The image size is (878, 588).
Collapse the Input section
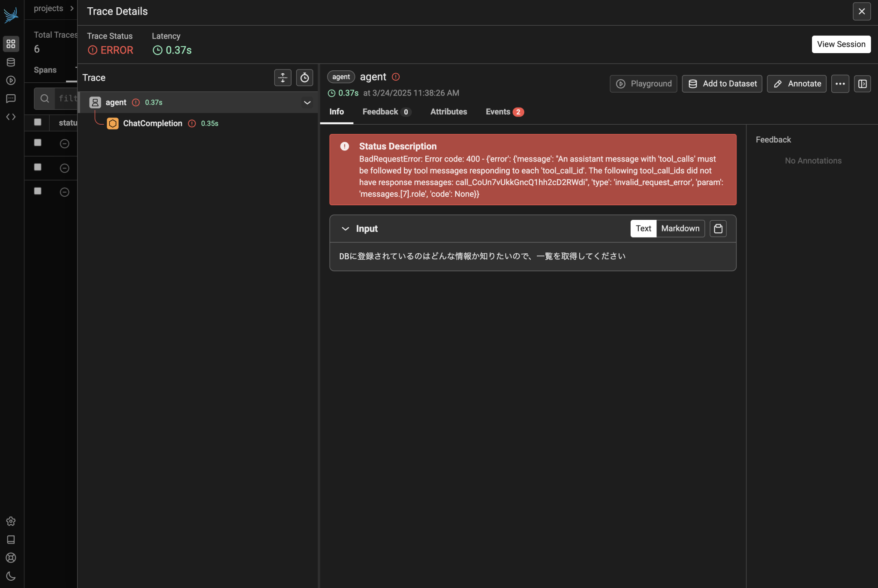[345, 229]
